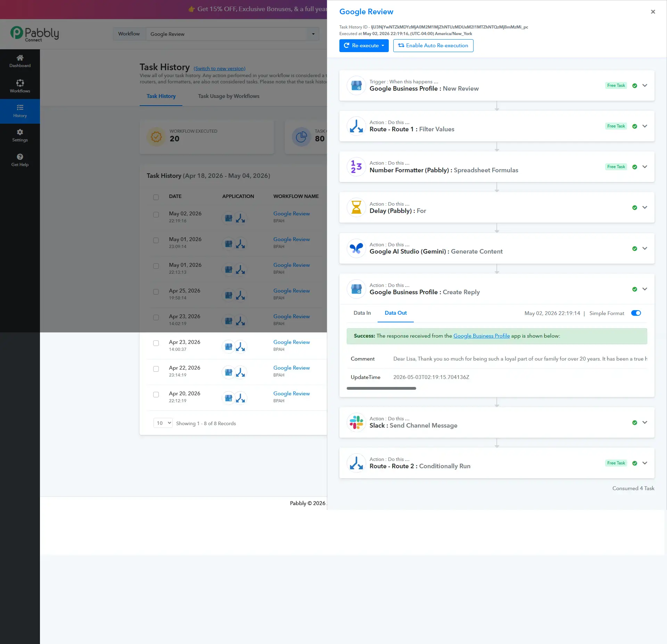Check the May 01 23:09:14 row checkbox
Screen dimensions: 667x644
pos(156,240)
